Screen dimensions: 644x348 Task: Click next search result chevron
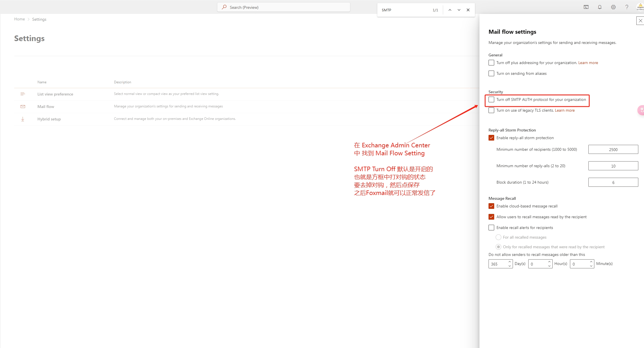(458, 10)
